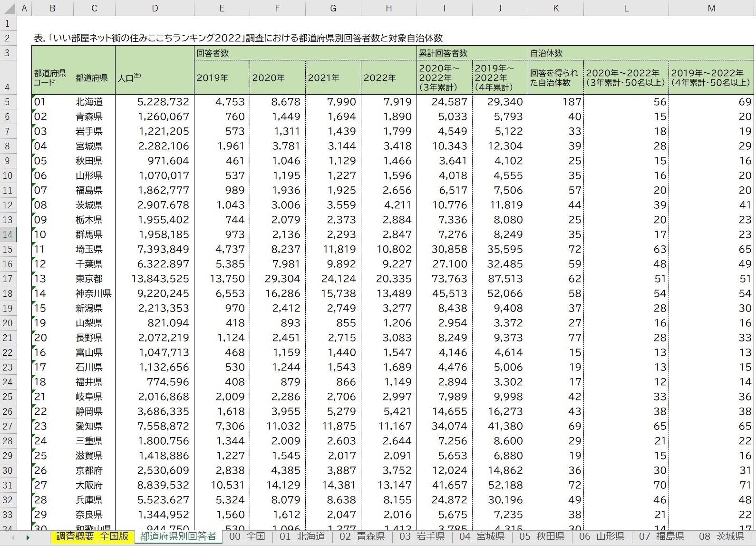Click the sheet tab scroll left arrow
This screenshot has height=546, width=756.
tap(13, 537)
